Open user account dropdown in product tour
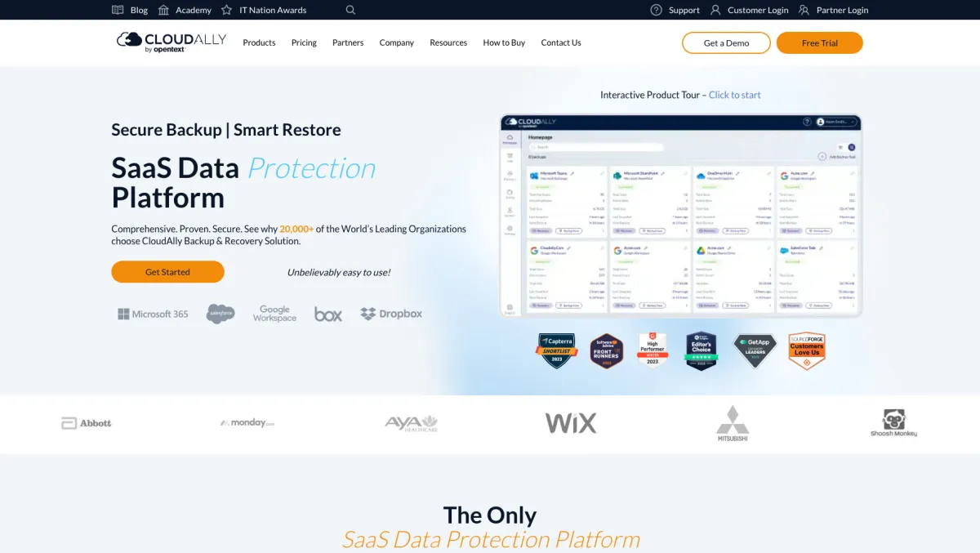Viewport: 980px width, 553px height. tap(837, 122)
